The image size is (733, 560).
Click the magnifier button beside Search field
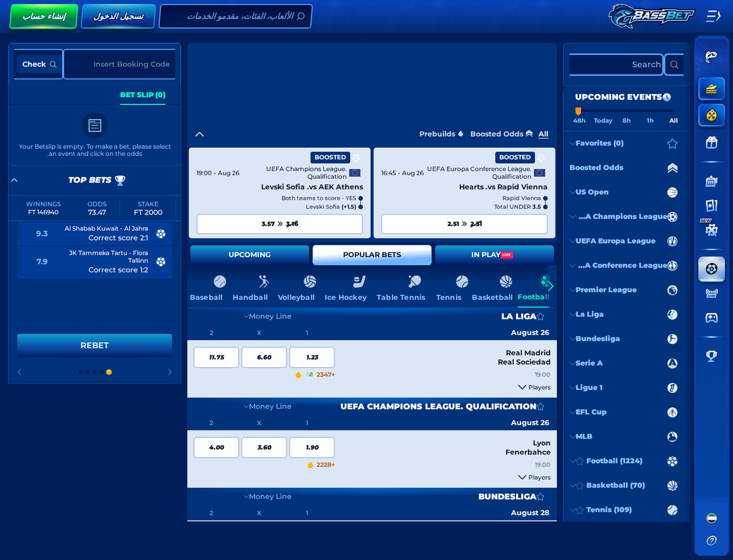(x=674, y=64)
